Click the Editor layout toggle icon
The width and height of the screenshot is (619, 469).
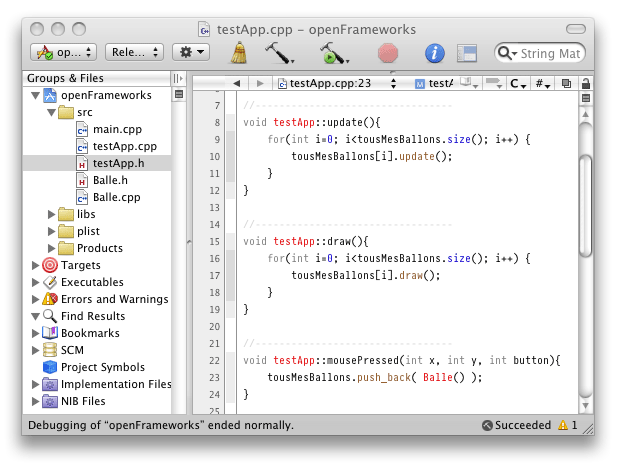coord(466,52)
